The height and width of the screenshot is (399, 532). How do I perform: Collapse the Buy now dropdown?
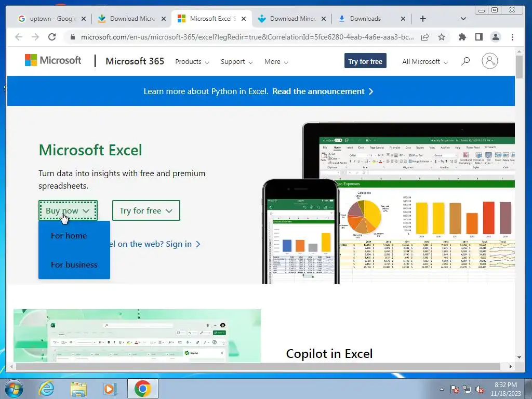tap(68, 211)
